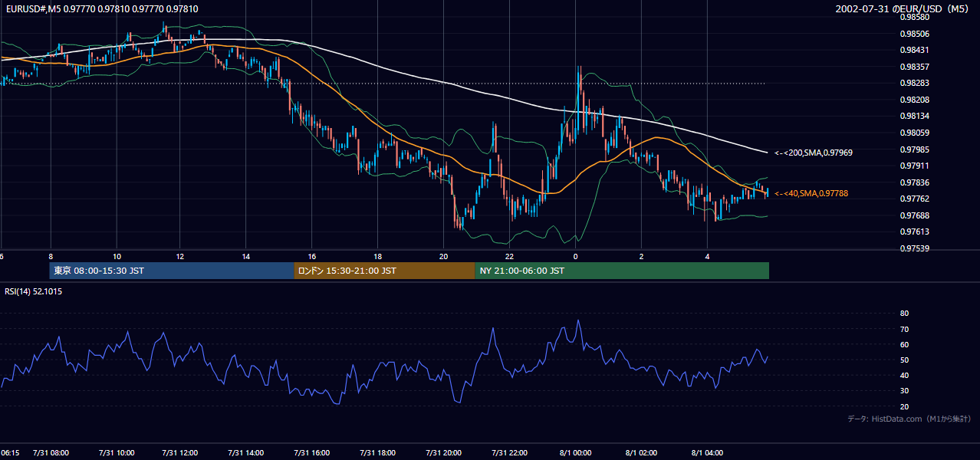The height and width of the screenshot is (460, 980).
Task: Click the 7/31 08:00 time label
Action: tap(51, 452)
